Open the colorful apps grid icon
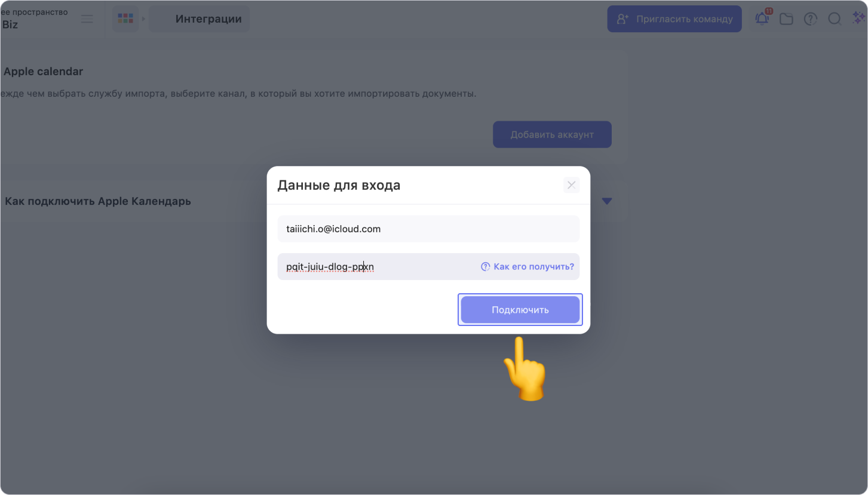The image size is (868, 495). tap(125, 19)
